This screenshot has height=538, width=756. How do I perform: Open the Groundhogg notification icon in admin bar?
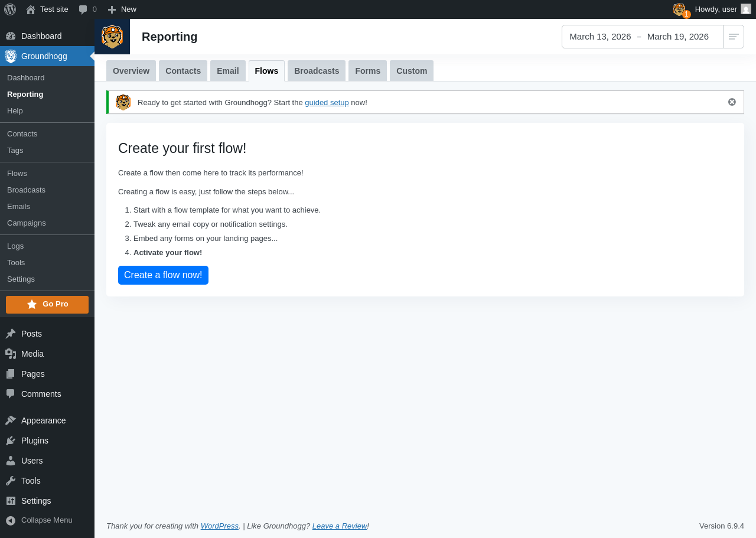[680, 9]
